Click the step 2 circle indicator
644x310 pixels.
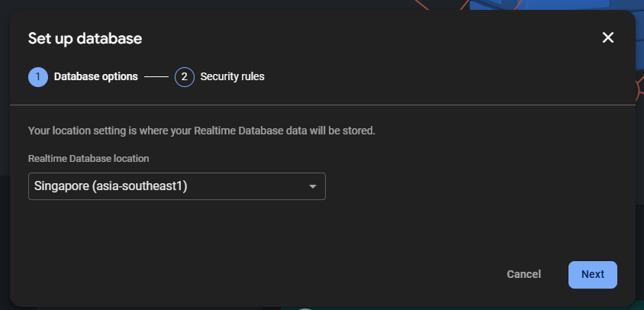tap(185, 77)
